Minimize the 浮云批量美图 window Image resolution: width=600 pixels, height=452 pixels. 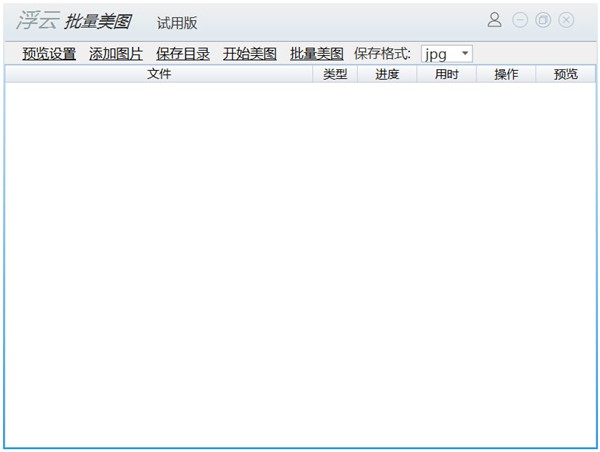point(520,20)
